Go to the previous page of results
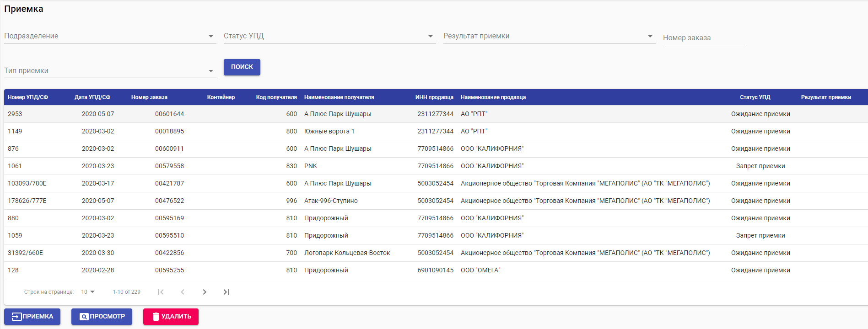Image resolution: width=868 pixels, height=329 pixels. click(x=183, y=292)
